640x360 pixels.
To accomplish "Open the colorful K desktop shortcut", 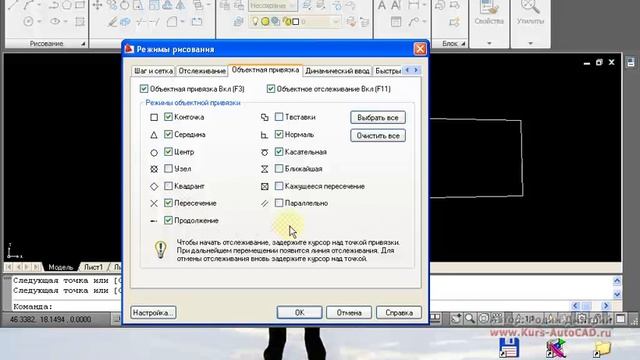I will [x=555, y=348].
